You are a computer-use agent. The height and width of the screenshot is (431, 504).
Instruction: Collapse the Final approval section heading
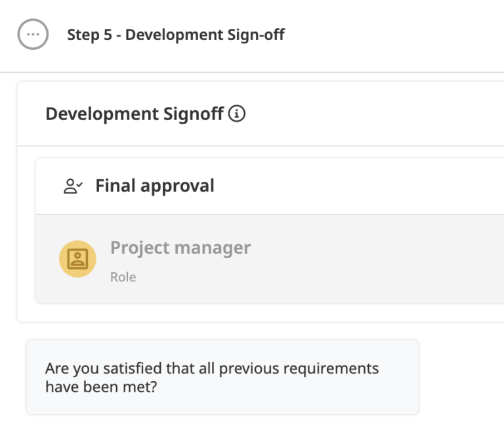155,186
